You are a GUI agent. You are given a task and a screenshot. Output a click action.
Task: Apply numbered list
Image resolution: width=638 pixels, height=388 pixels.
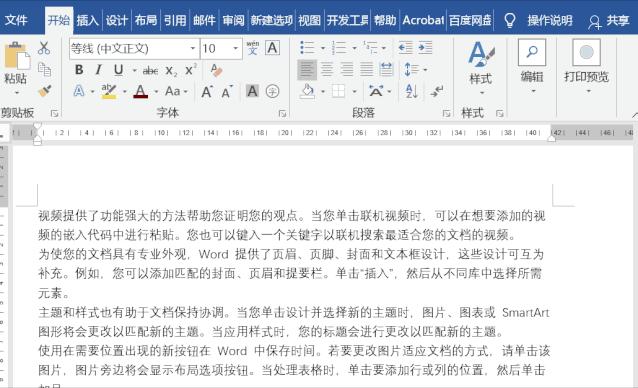[339, 48]
